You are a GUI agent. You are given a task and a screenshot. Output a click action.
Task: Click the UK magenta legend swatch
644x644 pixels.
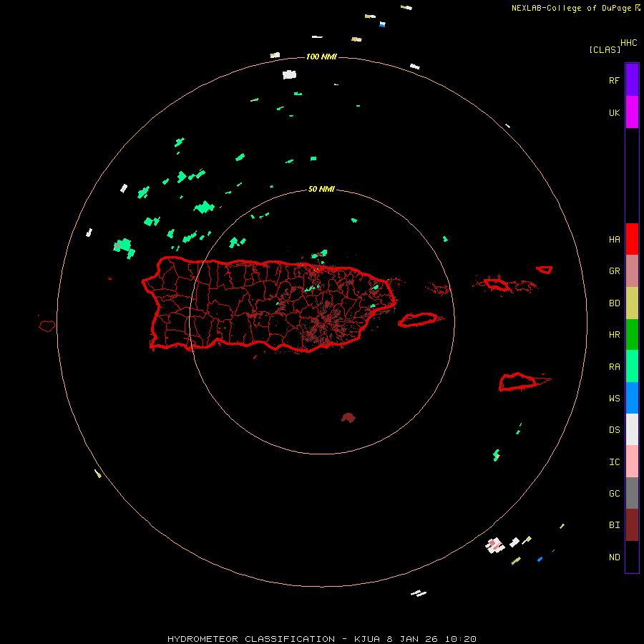tap(632, 112)
